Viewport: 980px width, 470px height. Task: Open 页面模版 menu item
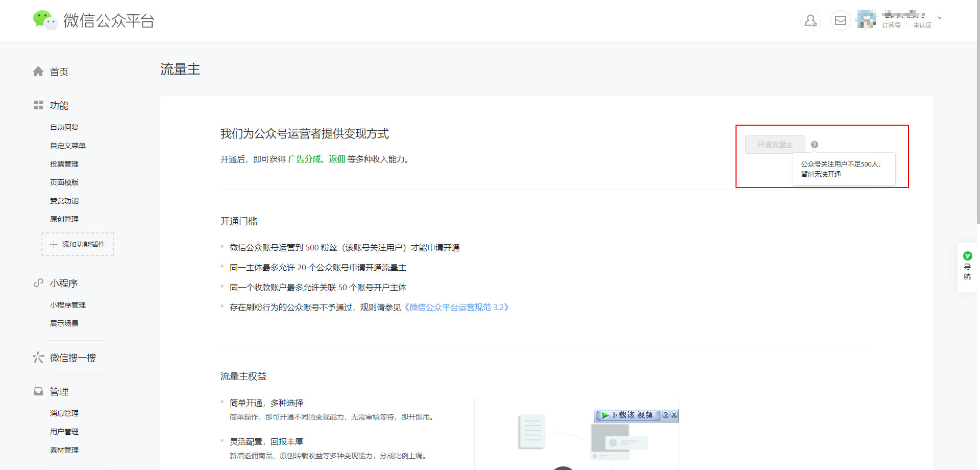coord(64,182)
